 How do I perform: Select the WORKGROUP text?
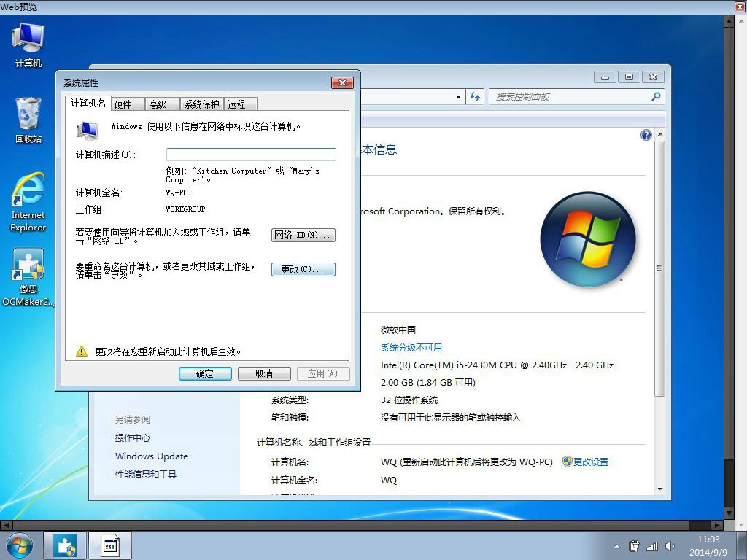[185, 209]
